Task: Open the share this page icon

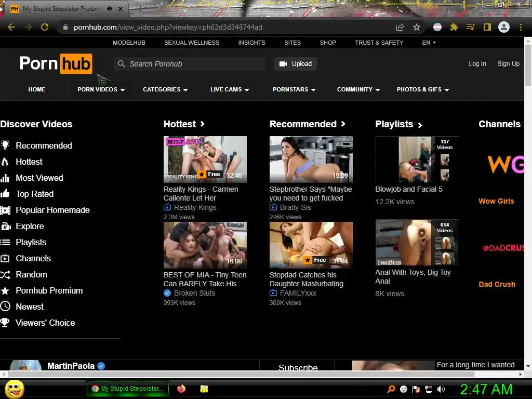Action: tap(400, 27)
